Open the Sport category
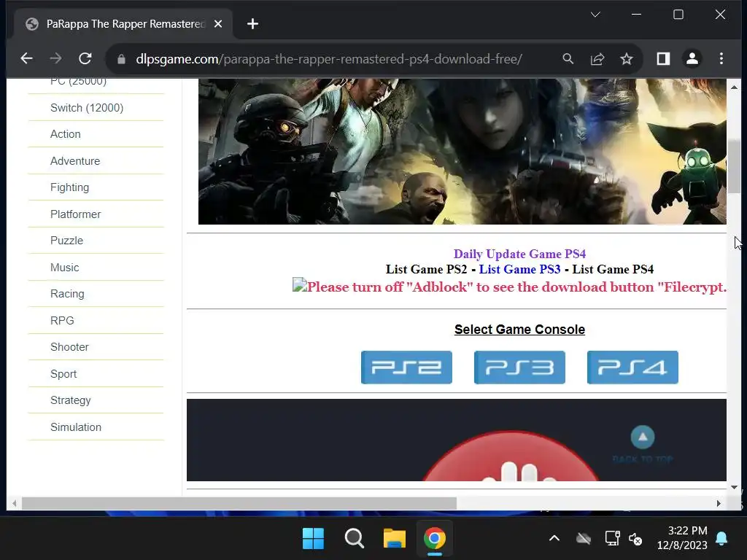The image size is (747, 560). (x=63, y=374)
